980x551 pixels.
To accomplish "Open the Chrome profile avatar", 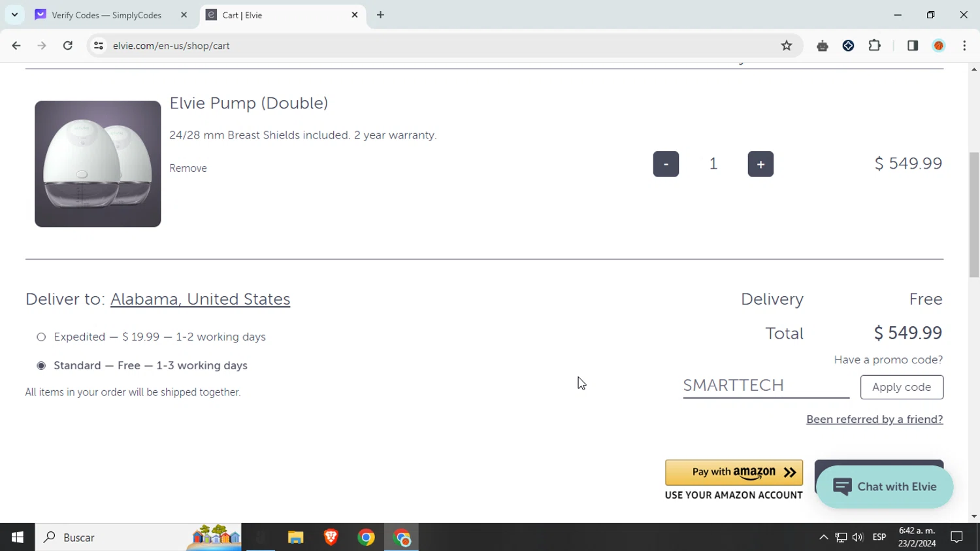I will [939, 46].
